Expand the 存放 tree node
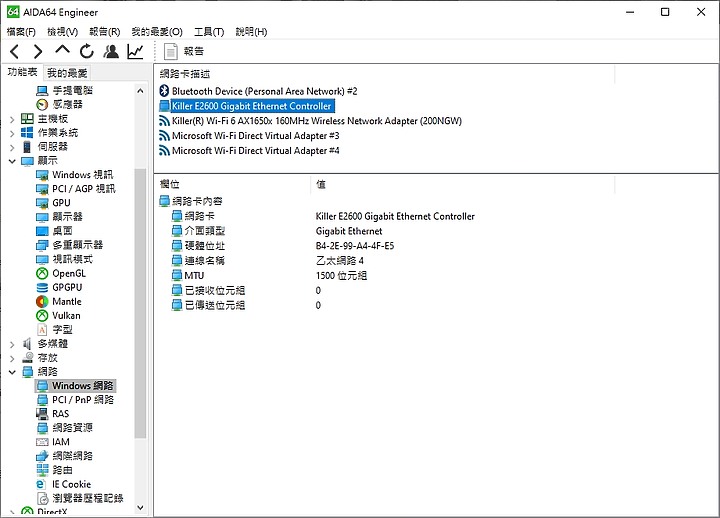 point(12,358)
